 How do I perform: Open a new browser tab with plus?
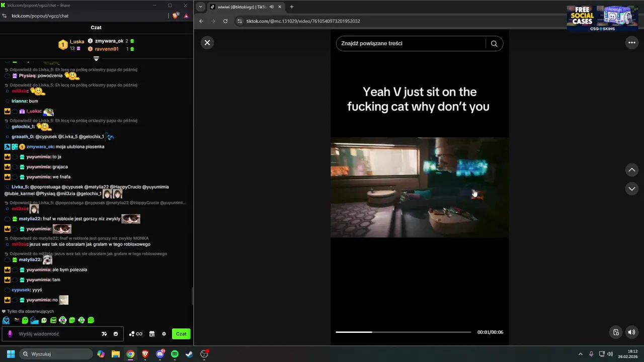point(292,7)
